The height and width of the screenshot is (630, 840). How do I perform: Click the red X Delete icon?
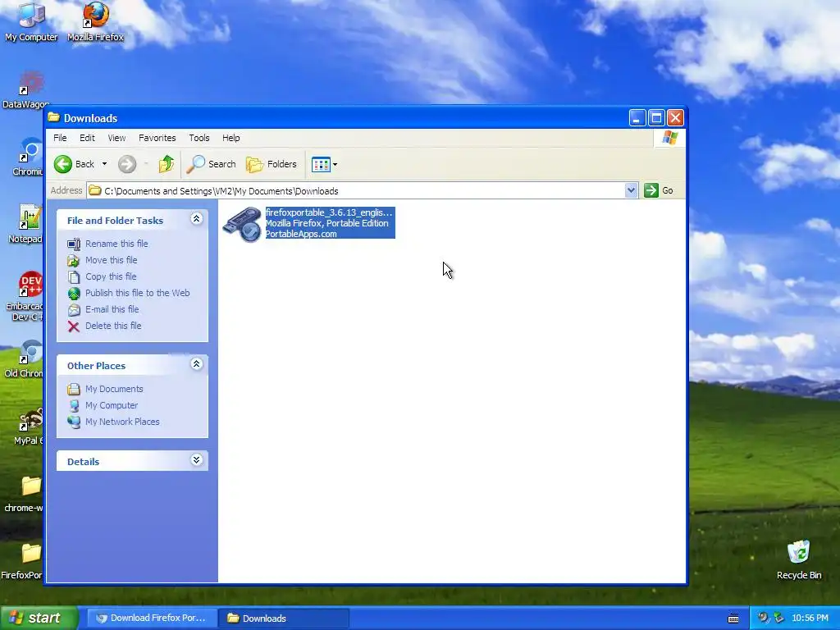click(x=74, y=326)
